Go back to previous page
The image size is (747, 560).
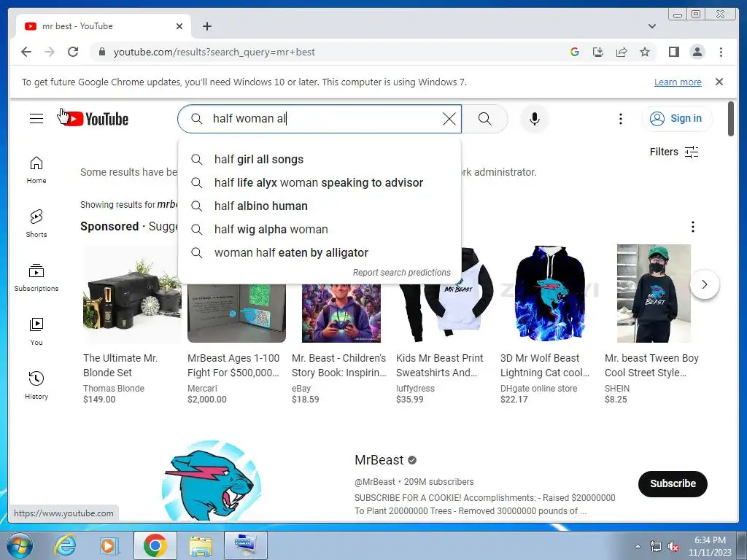[26, 52]
